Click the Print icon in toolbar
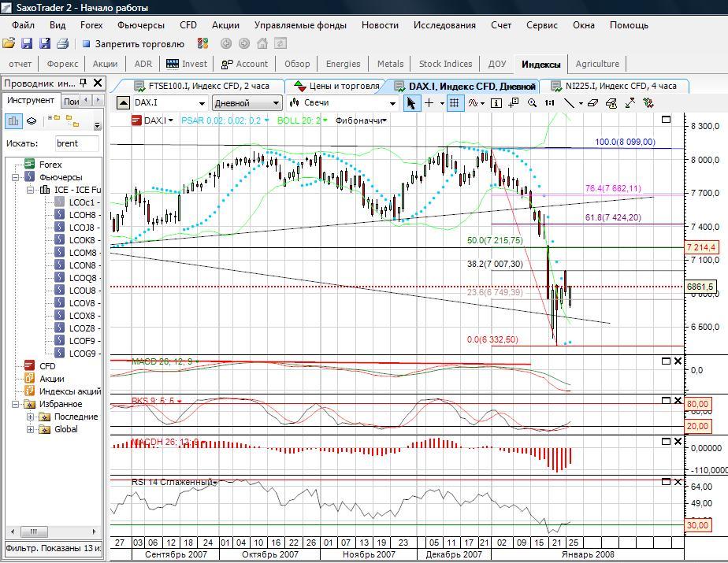The width and height of the screenshot is (728, 563). click(63, 43)
